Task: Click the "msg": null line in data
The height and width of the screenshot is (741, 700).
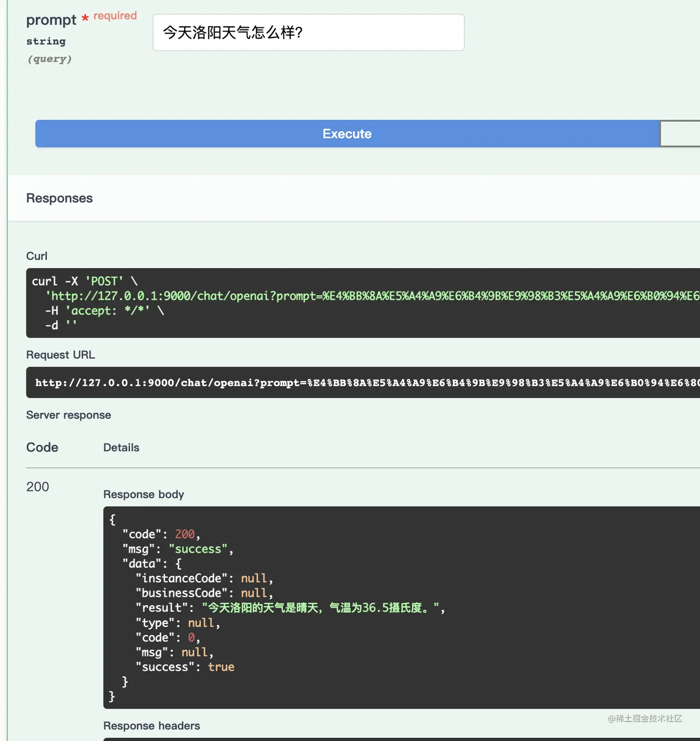Action: pos(174,653)
